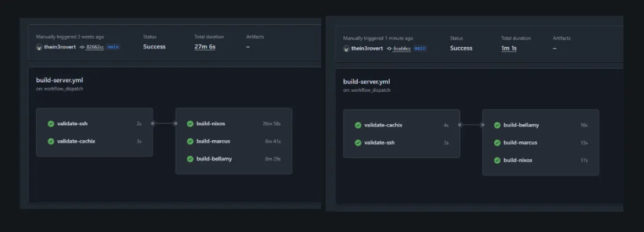Open validate-cachix job taking 3s

pos(76,141)
